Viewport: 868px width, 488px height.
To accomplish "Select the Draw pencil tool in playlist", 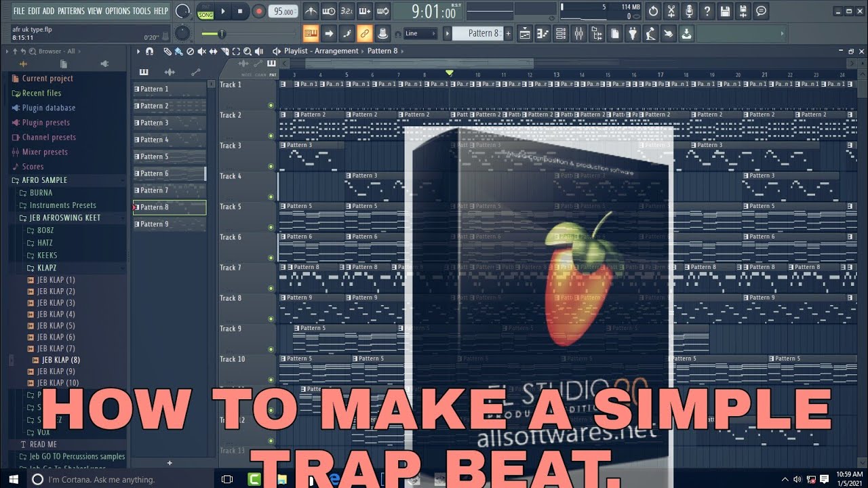I will click(x=167, y=52).
